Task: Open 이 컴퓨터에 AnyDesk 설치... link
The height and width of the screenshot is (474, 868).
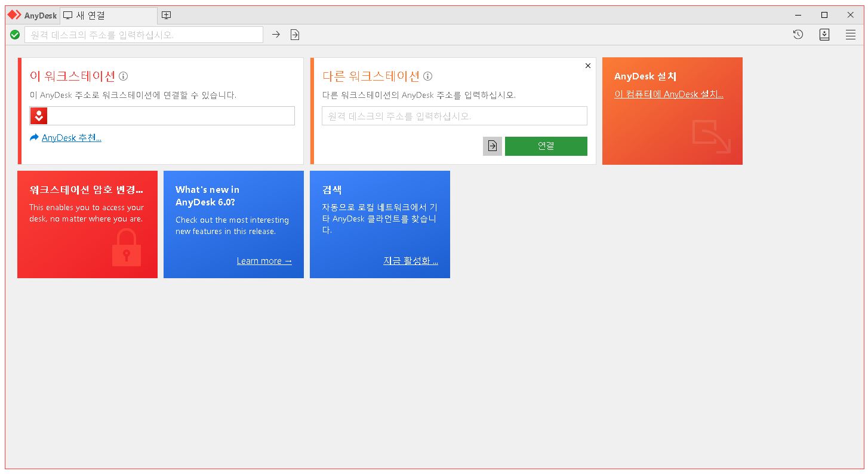Action: (x=669, y=94)
